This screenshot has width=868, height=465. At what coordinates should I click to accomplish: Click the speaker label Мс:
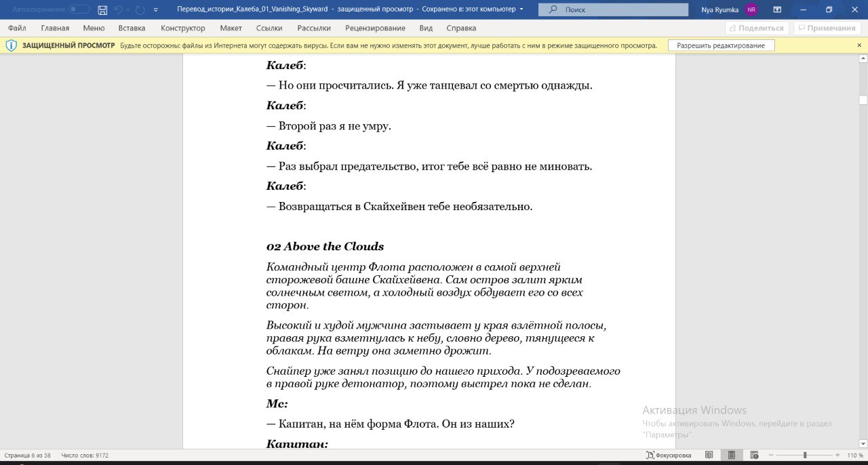coord(277,404)
